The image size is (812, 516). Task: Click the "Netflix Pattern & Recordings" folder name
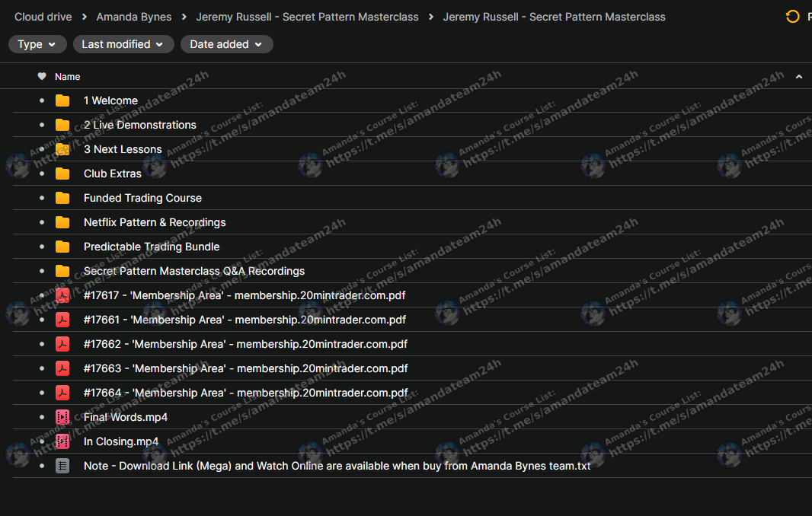pos(155,222)
